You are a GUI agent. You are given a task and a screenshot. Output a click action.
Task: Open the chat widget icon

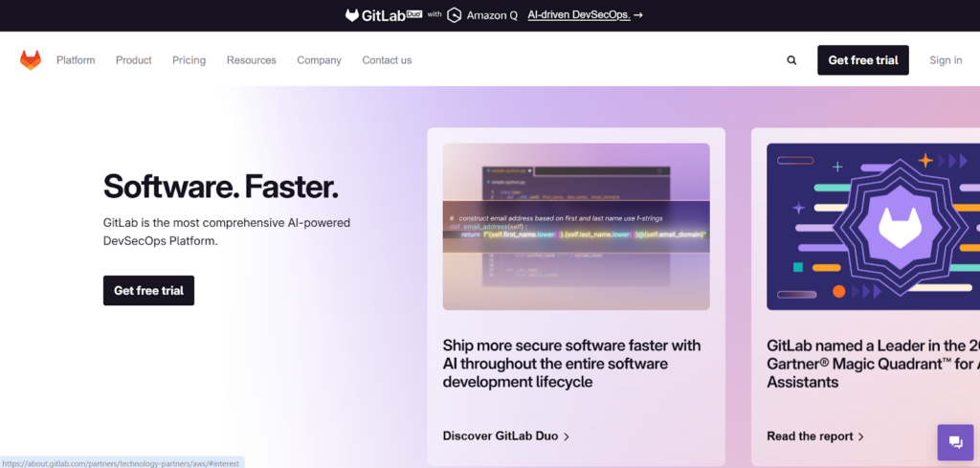(955, 442)
